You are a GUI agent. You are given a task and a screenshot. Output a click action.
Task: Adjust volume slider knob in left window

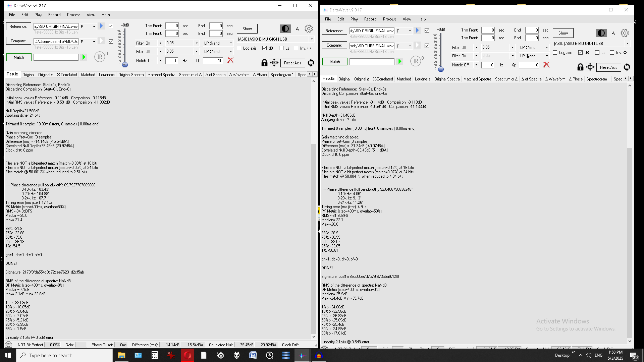125,65
